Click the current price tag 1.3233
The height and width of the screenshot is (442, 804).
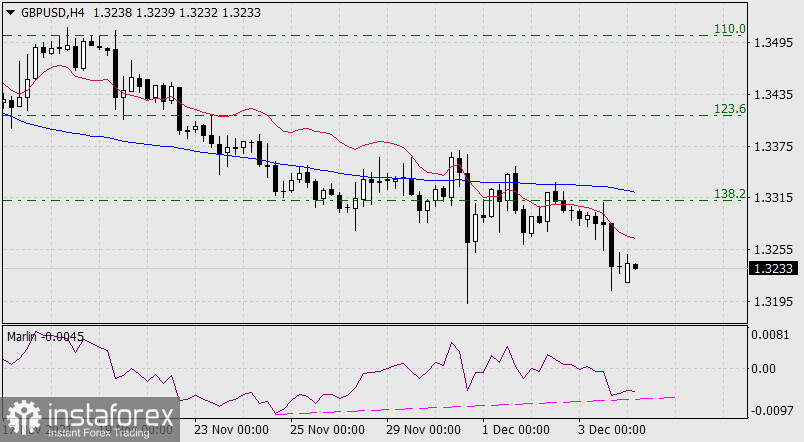774,268
